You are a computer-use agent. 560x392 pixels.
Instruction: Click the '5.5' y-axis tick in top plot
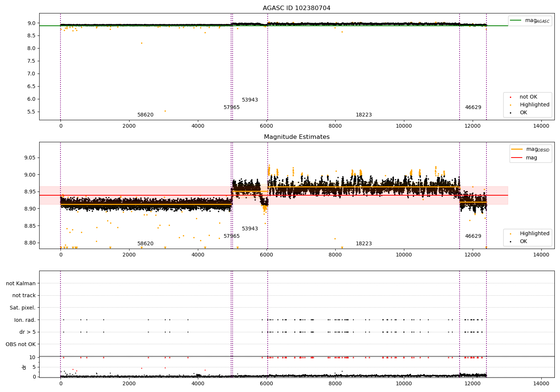click(32, 112)
